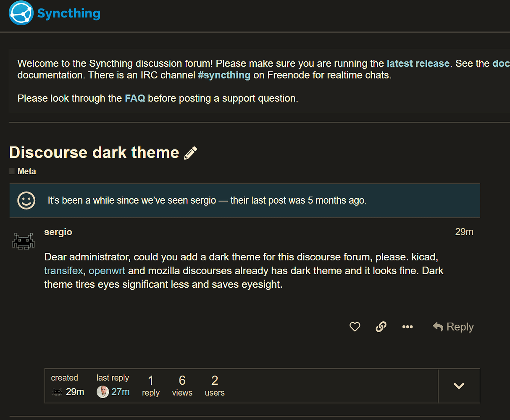Open more post actions with the ellipsis icon
This screenshot has height=420, width=510.
click(x=407, y=326)
